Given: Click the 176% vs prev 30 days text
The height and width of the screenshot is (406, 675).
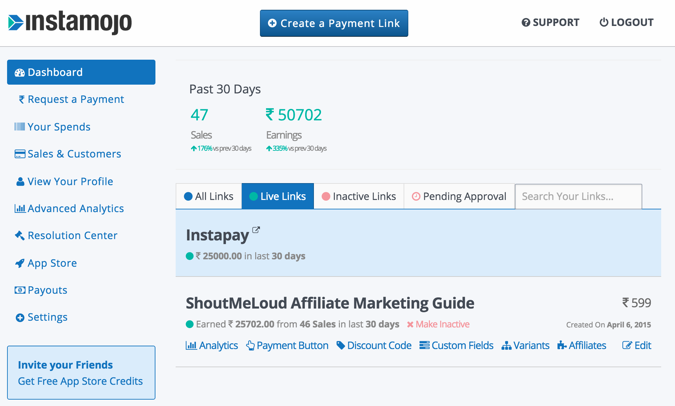Looking at the screenshot, I should 221,149.
